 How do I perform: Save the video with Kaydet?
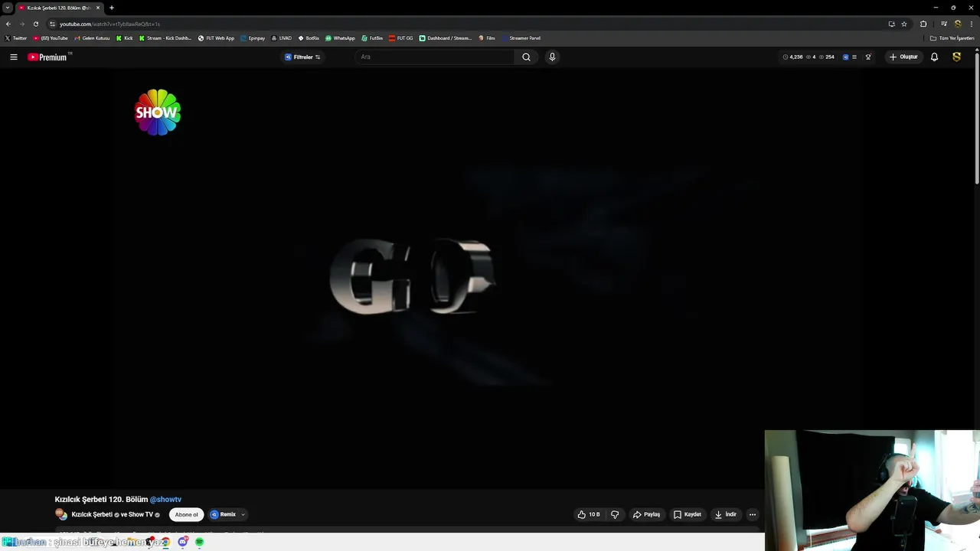(688, 514)
